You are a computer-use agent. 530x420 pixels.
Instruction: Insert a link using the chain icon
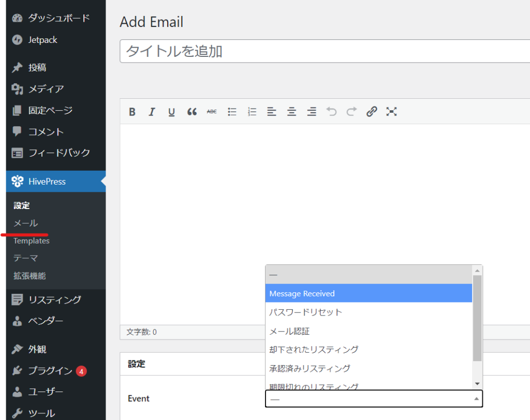pyautogui.click(x=372, y=112)
